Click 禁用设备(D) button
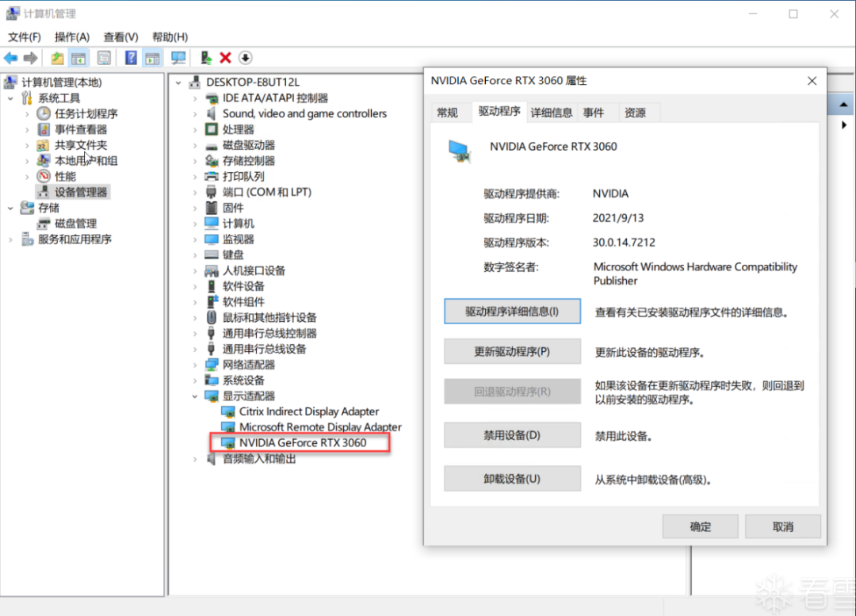Screen dimensions: 856x616 (512, 435)
